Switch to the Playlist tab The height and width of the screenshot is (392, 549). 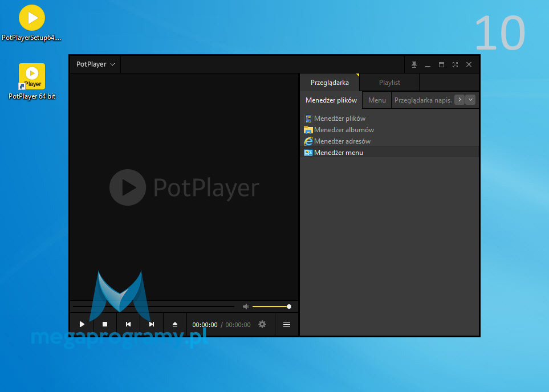(389, 83)
